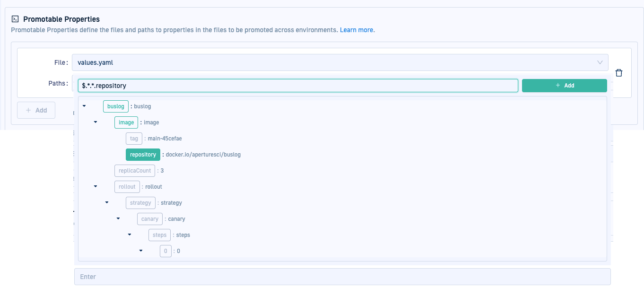Open the Learn more link
The width and height of the screenshot is (644, 288).
[x=357, y=30]
